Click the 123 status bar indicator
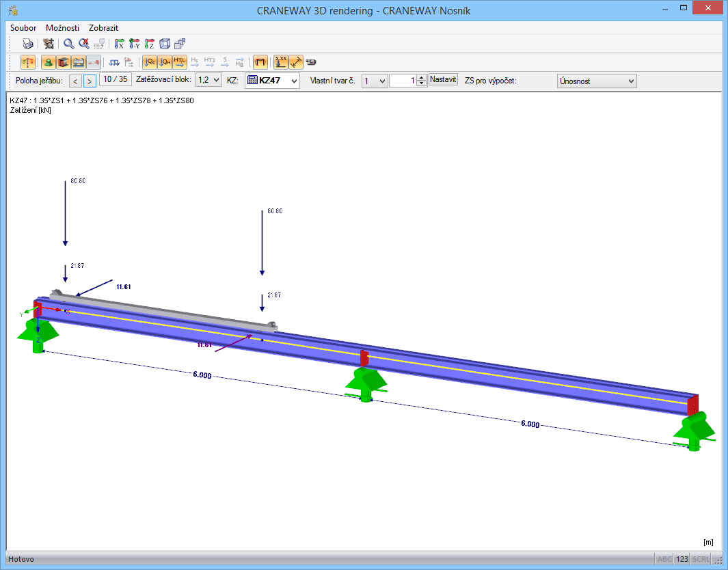The width and height of the screenshot is (728, 570). pyautogui.click(x=682, y=559)
